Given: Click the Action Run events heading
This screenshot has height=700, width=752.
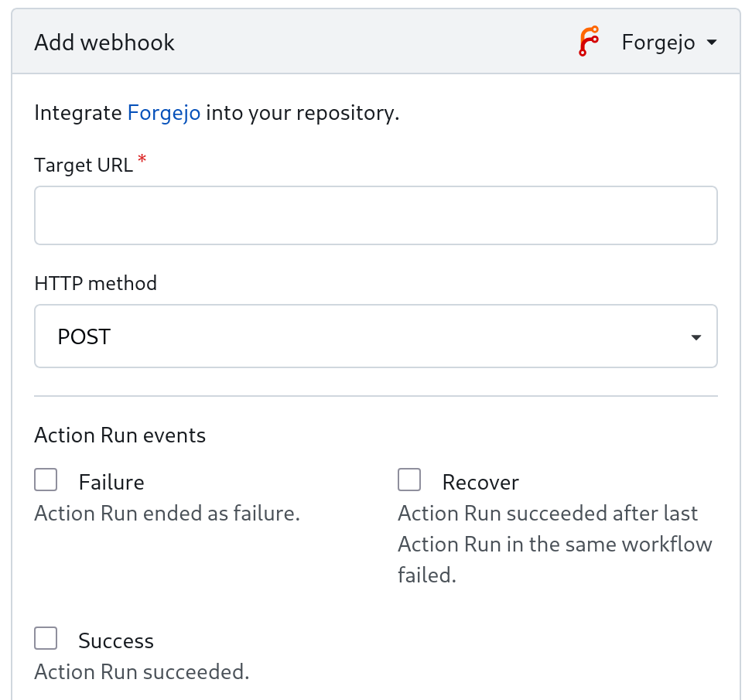Looking at the screenshot, I should click(x=120, y=435).
